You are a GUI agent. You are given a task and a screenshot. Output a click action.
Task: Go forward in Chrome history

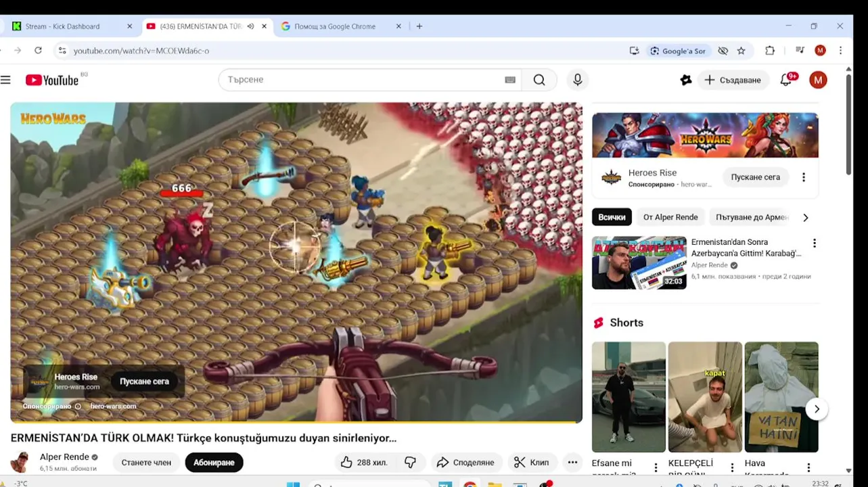pos(18,51)
